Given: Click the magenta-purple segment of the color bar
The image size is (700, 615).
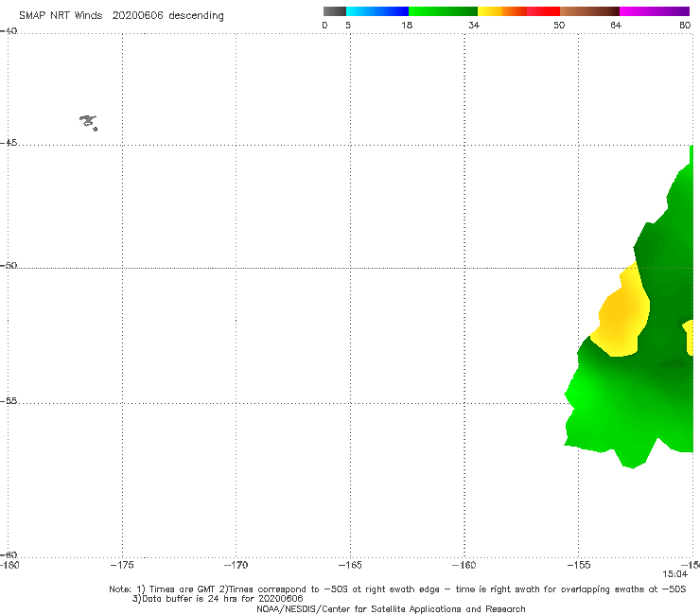Looking at the screenshot, I should (655, 11).
